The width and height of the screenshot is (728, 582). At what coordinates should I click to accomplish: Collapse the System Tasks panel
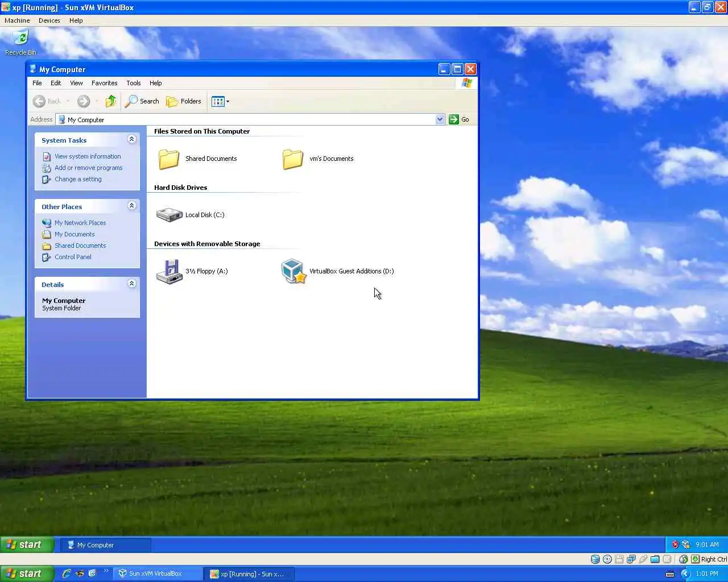click(132, 139)
